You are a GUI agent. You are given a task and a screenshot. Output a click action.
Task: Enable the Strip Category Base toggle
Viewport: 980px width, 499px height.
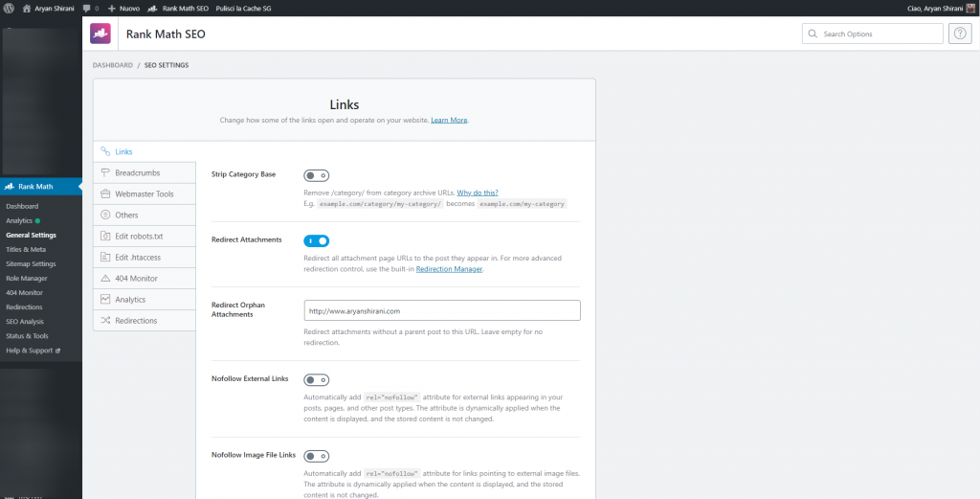pyautogui.click(x=317, y=175)
